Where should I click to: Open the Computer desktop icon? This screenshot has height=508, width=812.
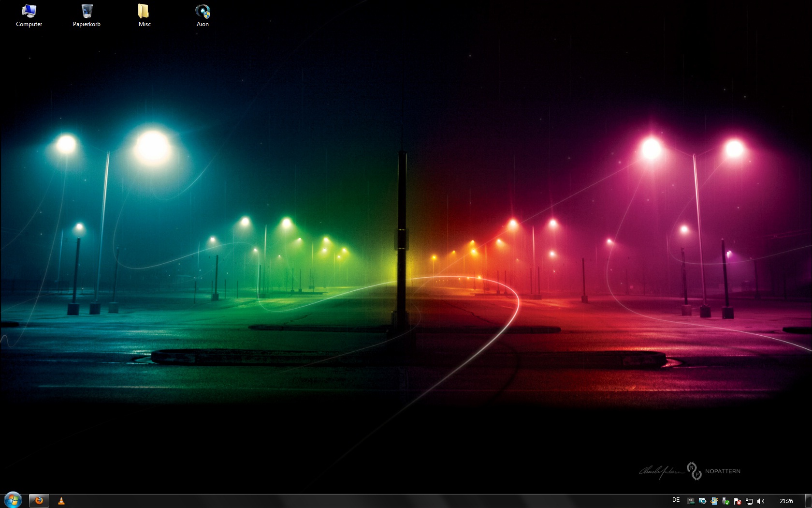click(29, 15)
